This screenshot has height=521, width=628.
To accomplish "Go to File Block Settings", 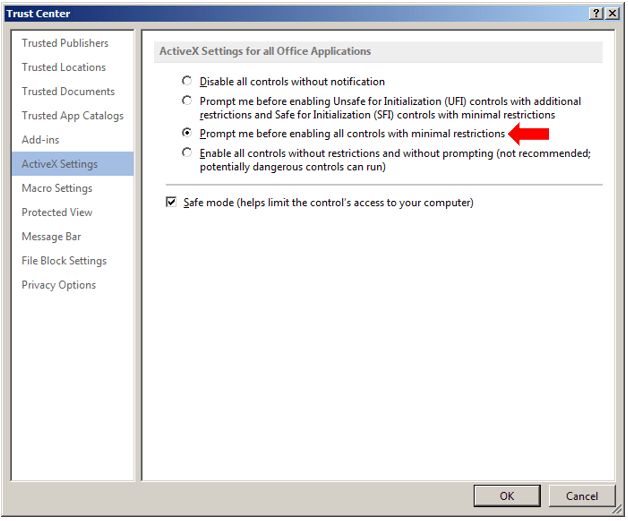I will coord(64,260).
